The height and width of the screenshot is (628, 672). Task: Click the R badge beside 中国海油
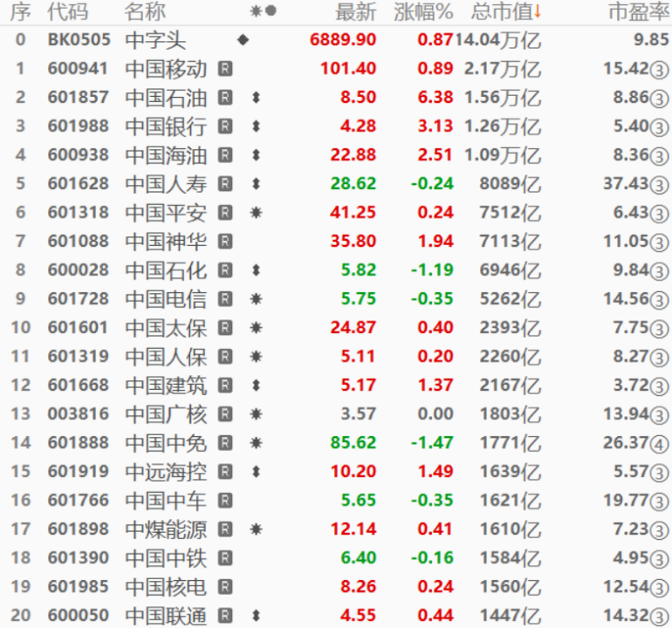click(x=225, y=155)
